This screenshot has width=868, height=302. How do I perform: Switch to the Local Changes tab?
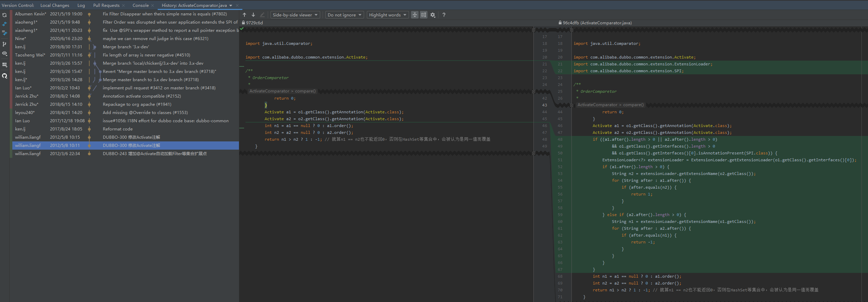(55, 5)
